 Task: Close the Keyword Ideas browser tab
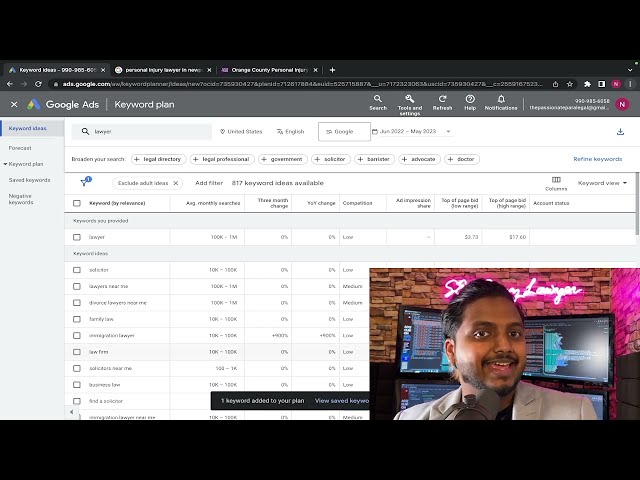point(103,70)
